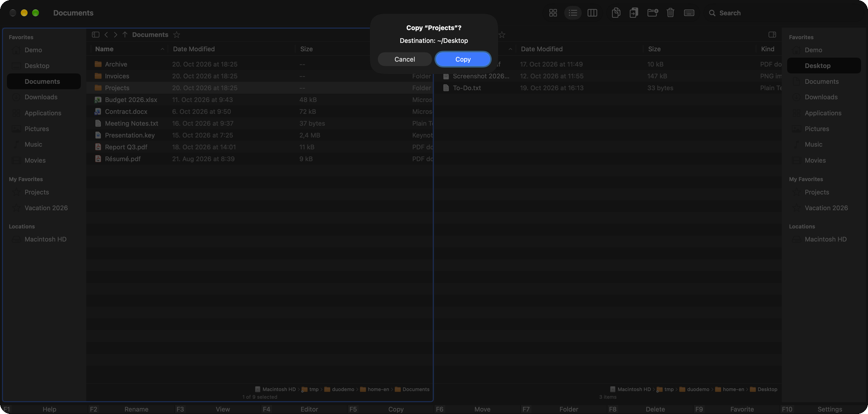
Task: Select the Archive folder icon
Action: [x=98, y=64]
